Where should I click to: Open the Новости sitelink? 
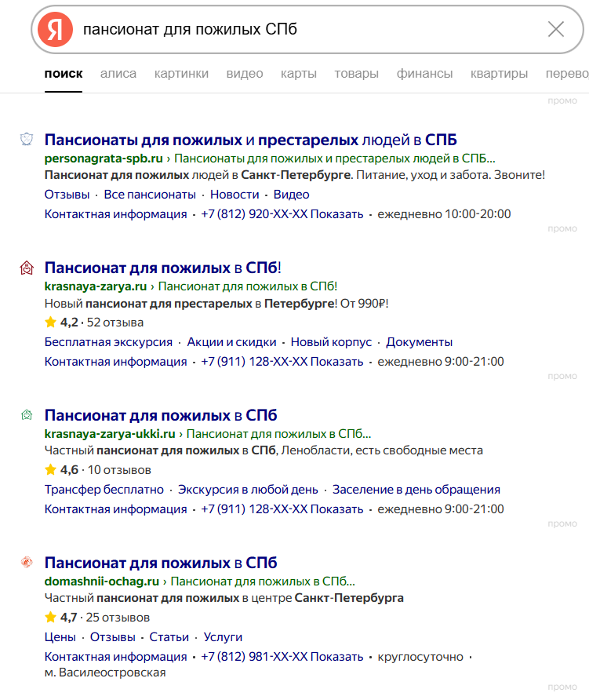[235, 195]
